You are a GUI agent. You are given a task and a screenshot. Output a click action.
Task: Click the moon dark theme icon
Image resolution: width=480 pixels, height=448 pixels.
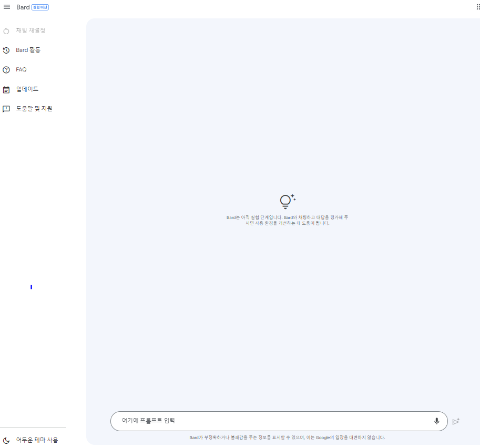[6, 440]
